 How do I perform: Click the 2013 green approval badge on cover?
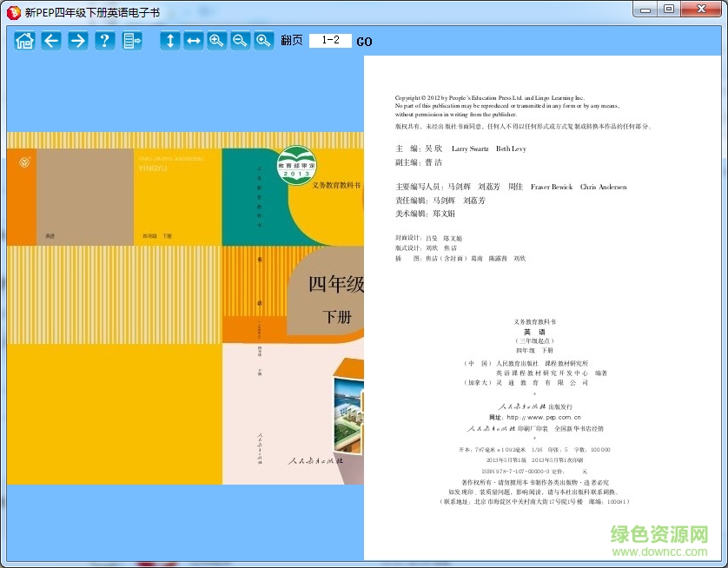click(x=297, y=165)
